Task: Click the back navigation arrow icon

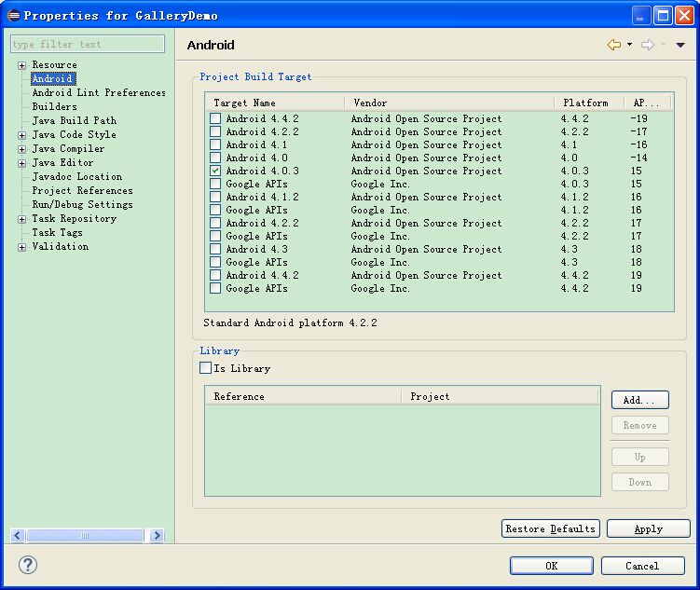Action: 614,45
